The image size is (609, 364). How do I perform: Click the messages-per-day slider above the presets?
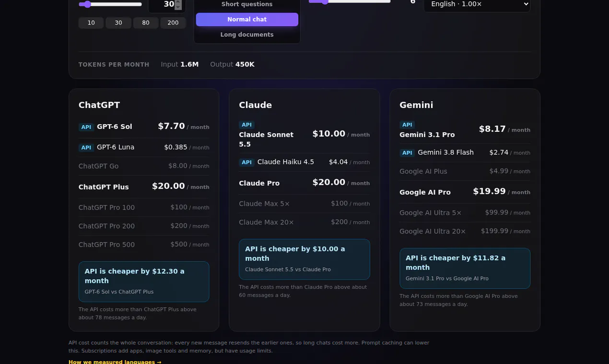(x=110, y=4)
